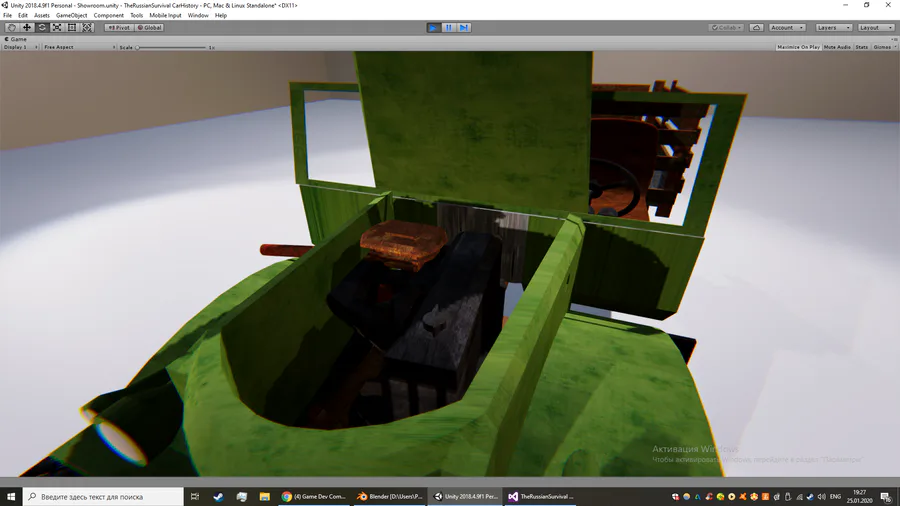900x506 pixels.
Task: Click the network tray icon
Action: click(799, 497)
